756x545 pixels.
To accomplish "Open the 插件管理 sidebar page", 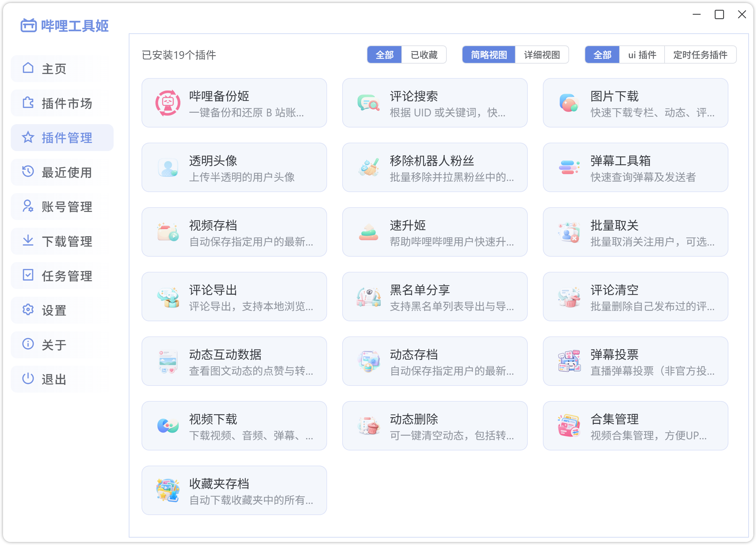I will tap(62, 138).
